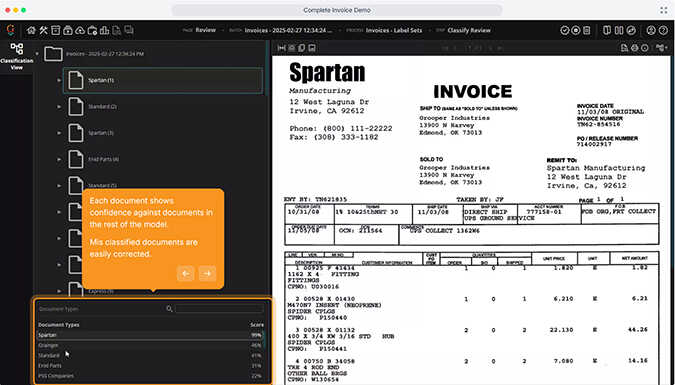The image size is (675, 385).
Task: Click Invoices - Label Sets breadcrumb
Action: coord(394,30)
